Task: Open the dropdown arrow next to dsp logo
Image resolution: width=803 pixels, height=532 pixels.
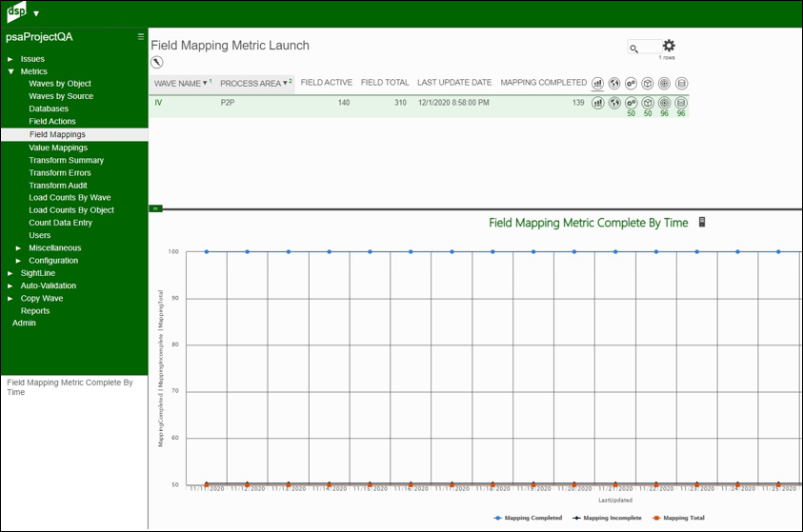Action: (36, 14)
